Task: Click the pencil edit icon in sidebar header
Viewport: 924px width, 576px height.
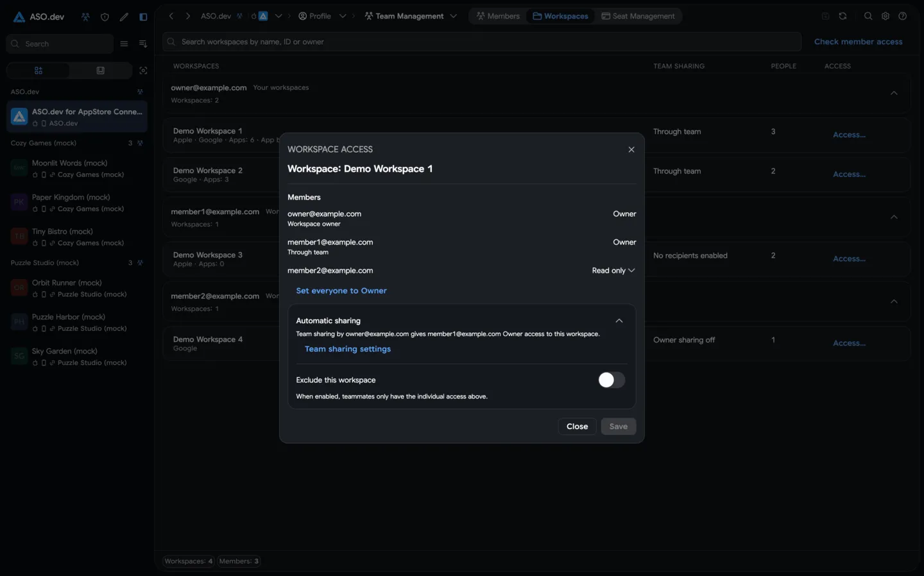Action: [x=124, y=17]
